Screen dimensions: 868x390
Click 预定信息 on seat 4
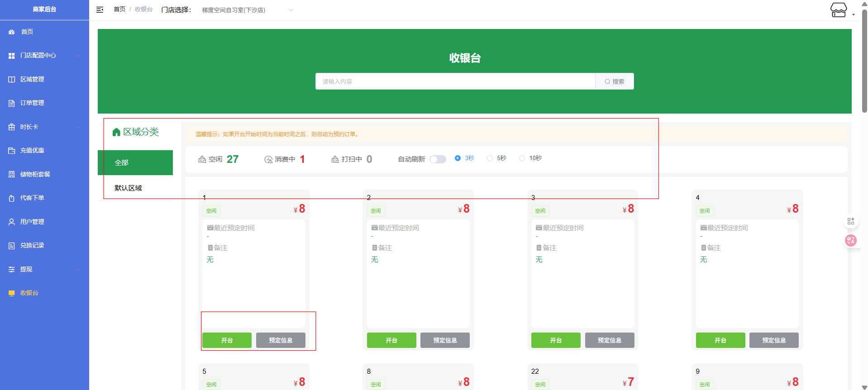pos(774,340)
